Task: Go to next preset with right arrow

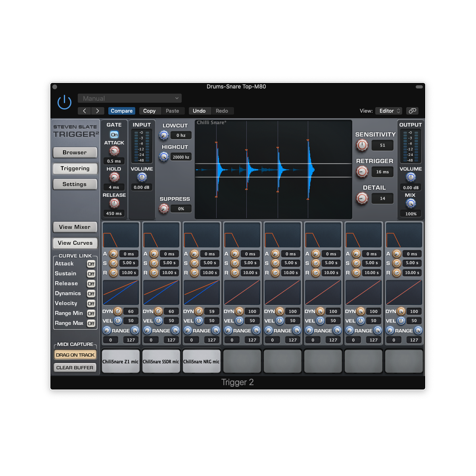Action: pos(98,111)
